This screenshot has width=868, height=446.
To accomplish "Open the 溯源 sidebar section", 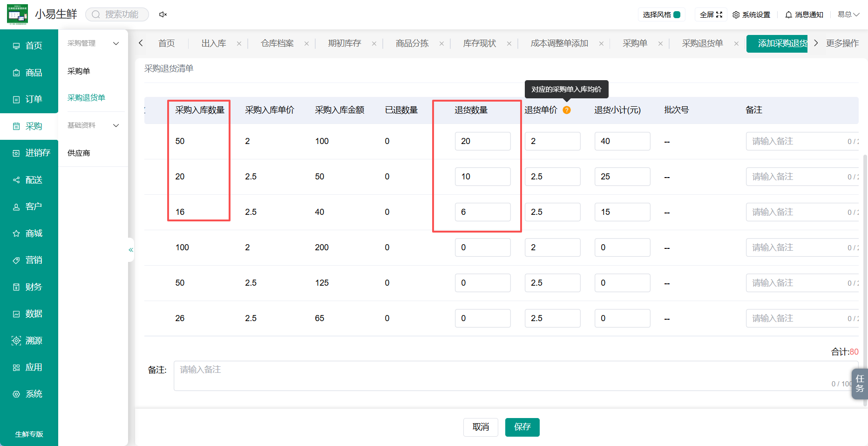I will click(x=29, y=341).
